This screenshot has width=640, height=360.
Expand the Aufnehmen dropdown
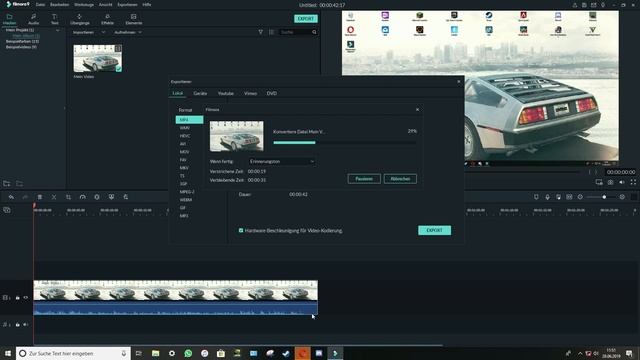(127, 32)
